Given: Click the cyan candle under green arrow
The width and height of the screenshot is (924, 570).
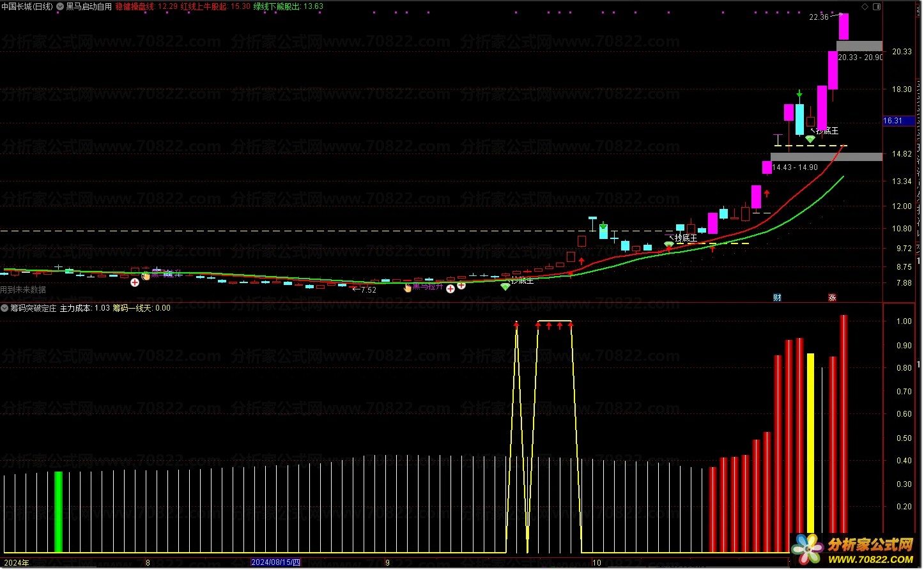Looking at the screenshot, I should click(x=799, y=119).
